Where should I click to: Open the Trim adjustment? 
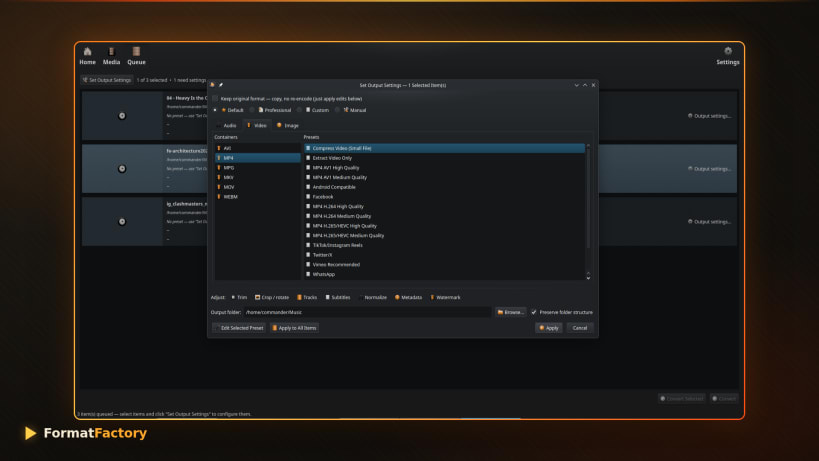[239, 298]
